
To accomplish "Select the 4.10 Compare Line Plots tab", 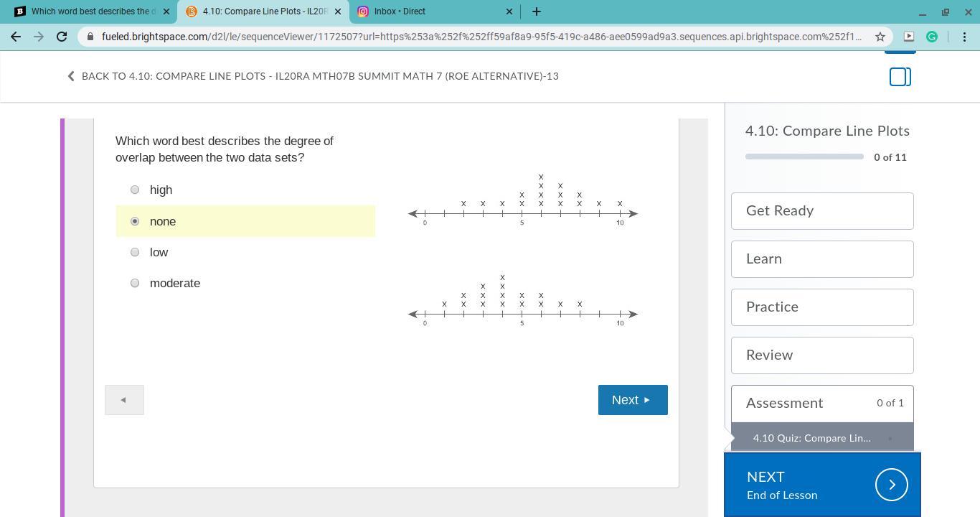I will (263, 11).
